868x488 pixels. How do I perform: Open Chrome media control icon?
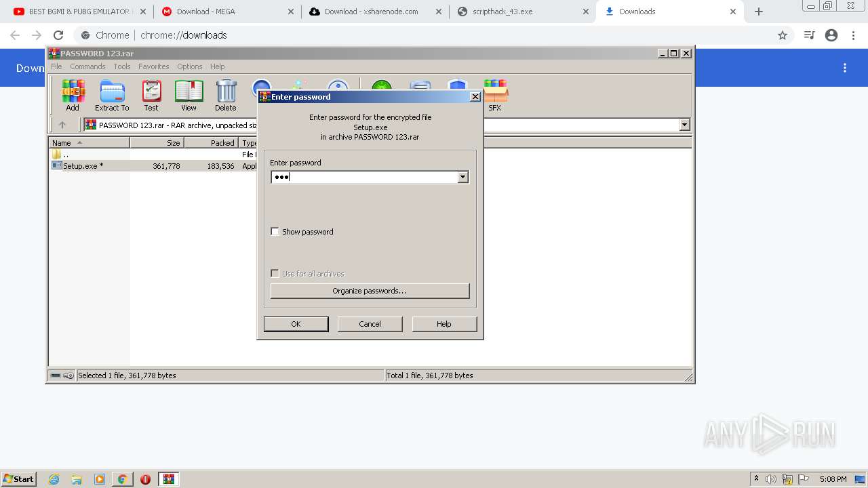click(x=809, y=35)
